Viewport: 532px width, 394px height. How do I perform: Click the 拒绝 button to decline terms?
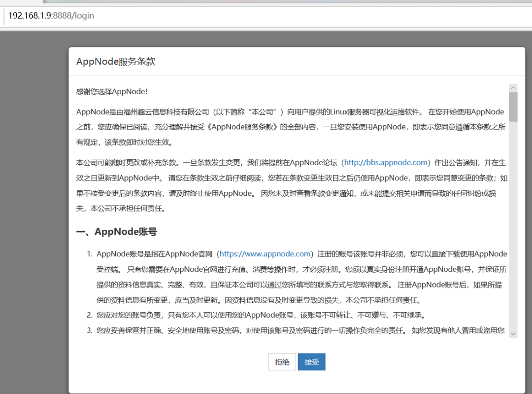282,362
